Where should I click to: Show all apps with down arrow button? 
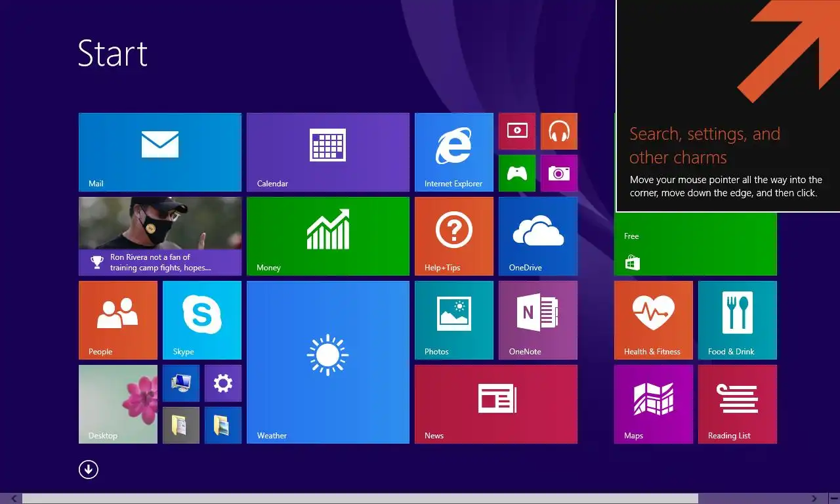click(x=89, y=469)
